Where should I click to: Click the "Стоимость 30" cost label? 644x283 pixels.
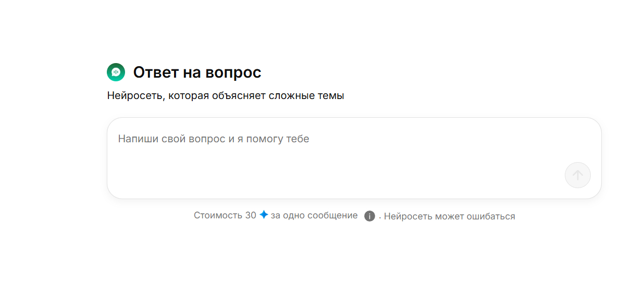pos(225,215)
